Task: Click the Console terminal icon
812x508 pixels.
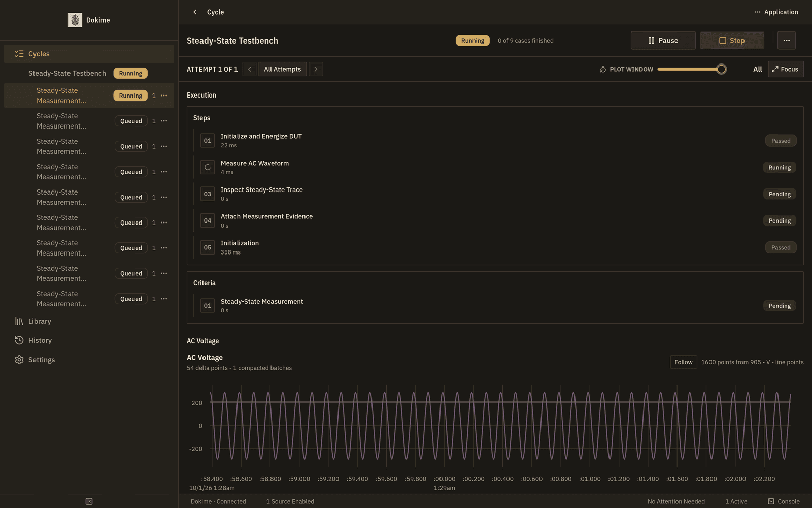Action: click(x=771, y=501)
